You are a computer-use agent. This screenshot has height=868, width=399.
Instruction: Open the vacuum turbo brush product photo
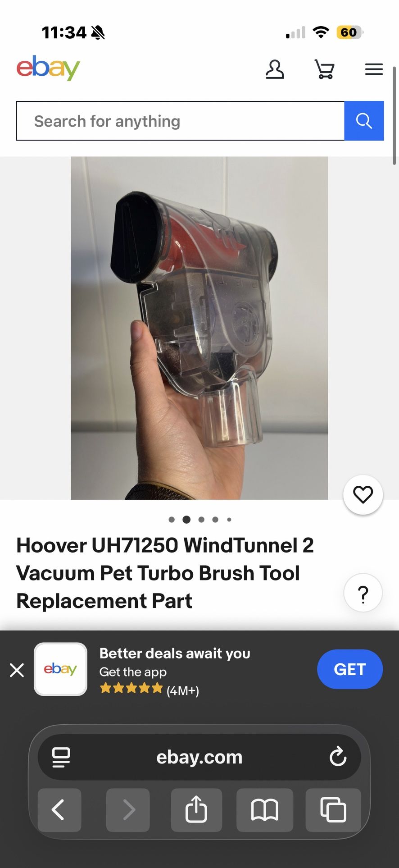click(x=199, y=328)
